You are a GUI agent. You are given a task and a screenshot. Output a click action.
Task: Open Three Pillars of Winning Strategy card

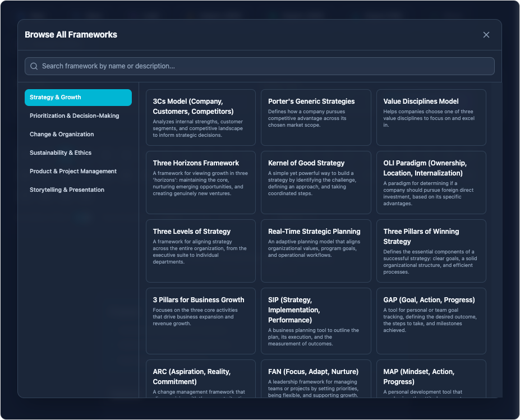tap(431, 251)
